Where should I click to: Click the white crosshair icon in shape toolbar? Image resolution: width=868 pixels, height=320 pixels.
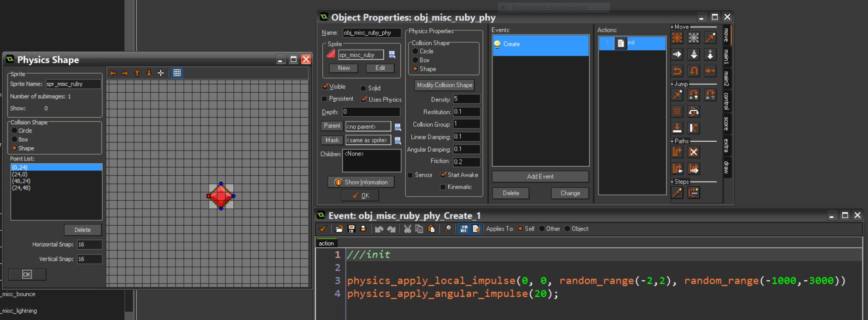161,73
